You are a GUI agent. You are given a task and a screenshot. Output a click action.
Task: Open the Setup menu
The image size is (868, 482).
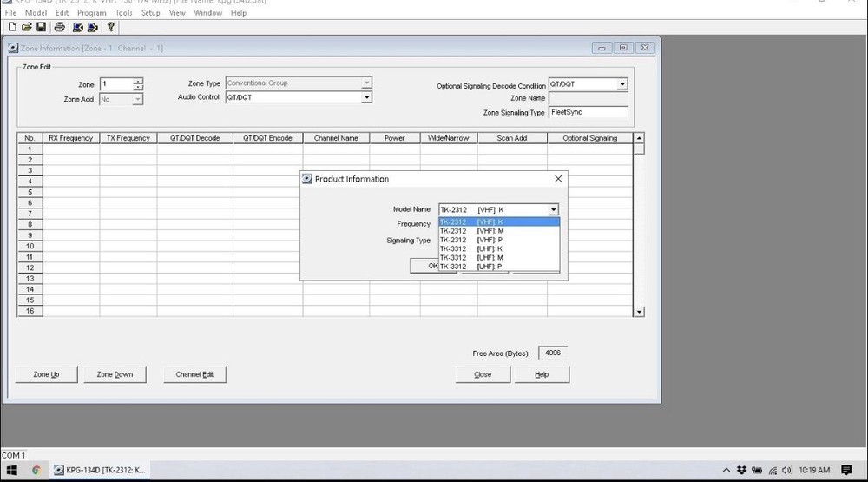click(x=150, y=13)
